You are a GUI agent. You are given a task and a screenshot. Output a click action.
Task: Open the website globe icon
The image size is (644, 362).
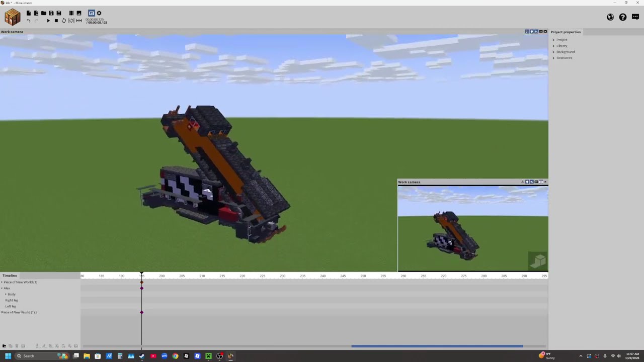click(610, 17)
